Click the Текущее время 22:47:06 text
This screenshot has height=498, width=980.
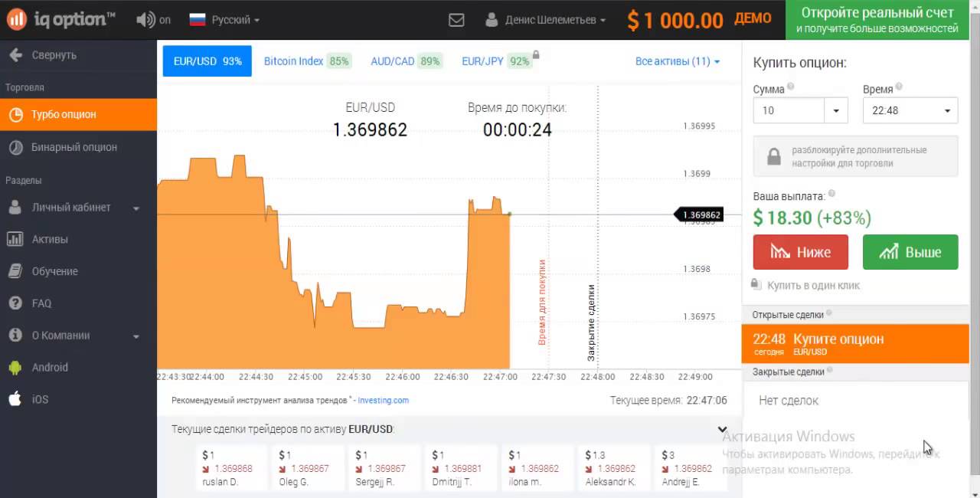[668, 400]
